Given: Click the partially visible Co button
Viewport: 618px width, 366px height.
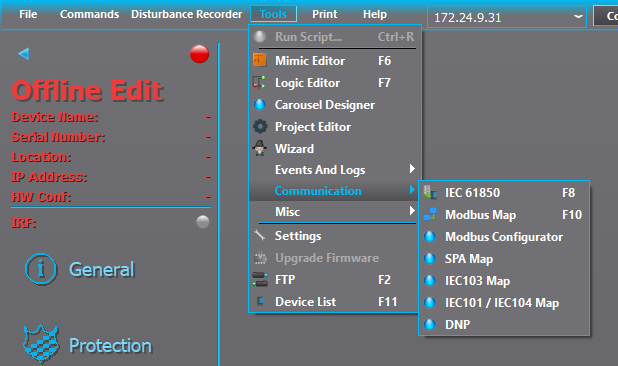Looking at the screenshot, I should [606, 16].
